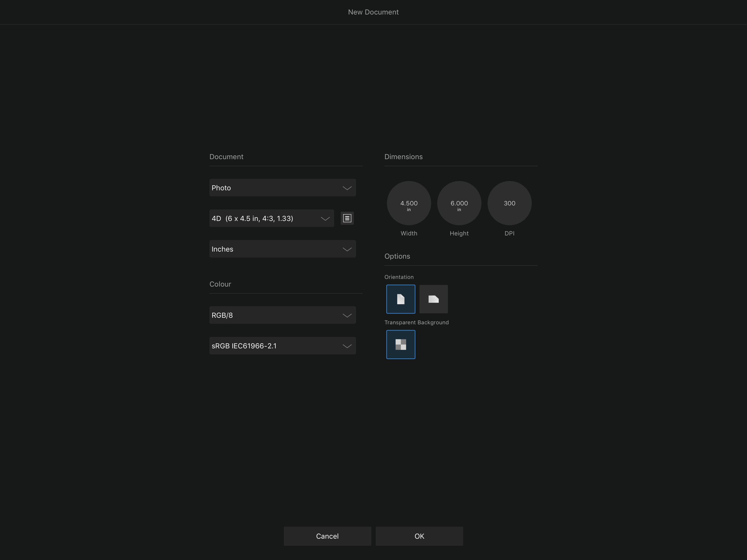Screen dimensions: 747x560
Task: Click the Cancel button
Action: click(x=327, y=536)
